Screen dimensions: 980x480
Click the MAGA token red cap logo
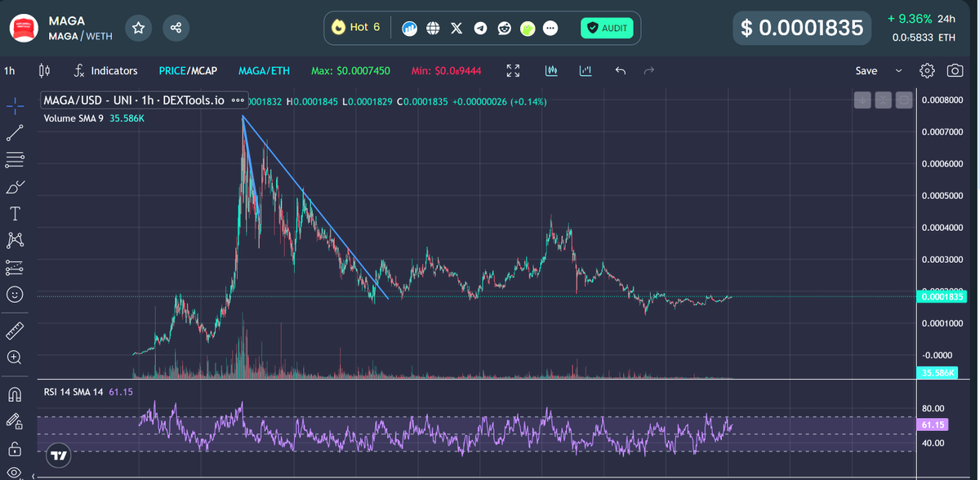point(23,29)
